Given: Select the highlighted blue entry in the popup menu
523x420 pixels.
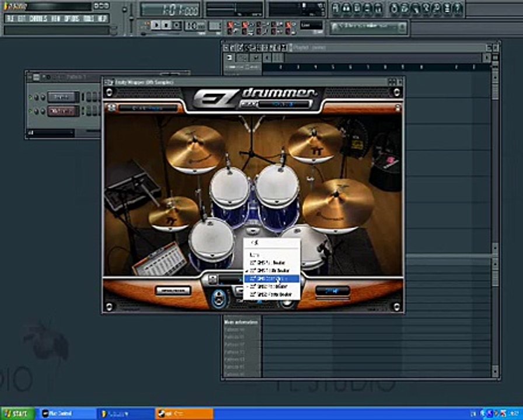Looking at the screenshot, I should pyautogui.click(x=271, y=279).
